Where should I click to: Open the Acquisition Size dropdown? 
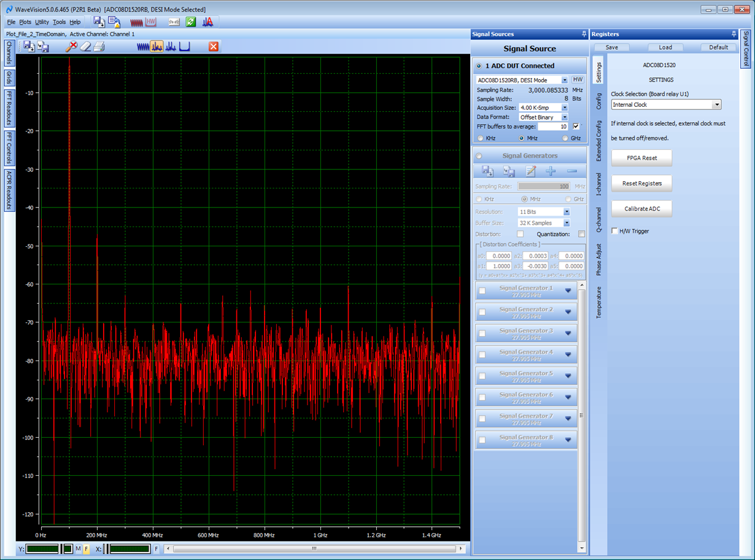[565, 107]
